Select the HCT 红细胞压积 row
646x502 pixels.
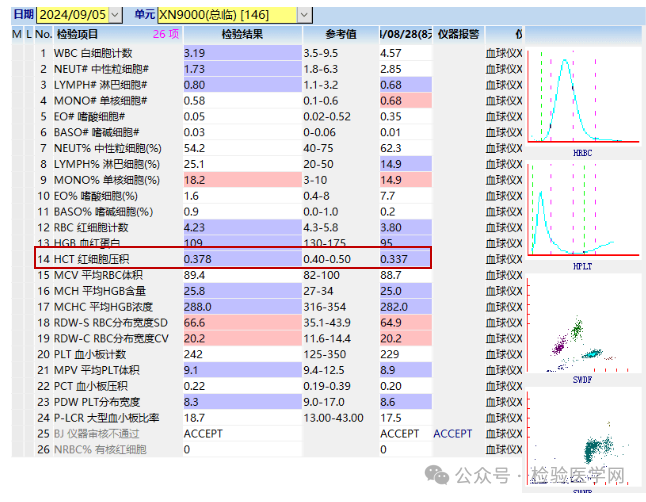pos(268,259)
